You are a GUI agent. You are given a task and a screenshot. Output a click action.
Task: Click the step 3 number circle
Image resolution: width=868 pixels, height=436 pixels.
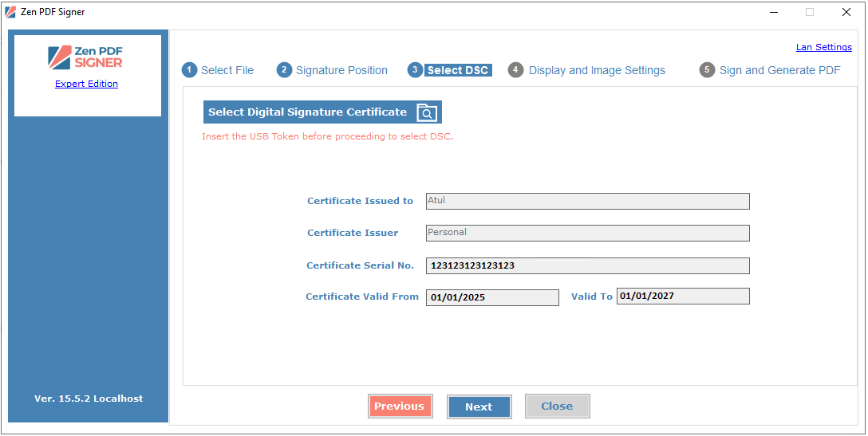[x=415, y=70]
